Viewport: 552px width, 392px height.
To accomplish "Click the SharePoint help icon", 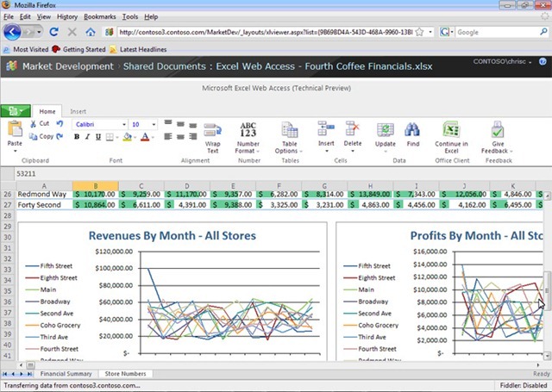I will pyautogui.click(x=543, y=61).
